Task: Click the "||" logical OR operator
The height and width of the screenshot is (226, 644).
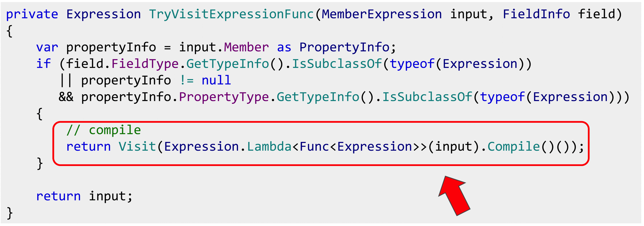Action: 66,81
